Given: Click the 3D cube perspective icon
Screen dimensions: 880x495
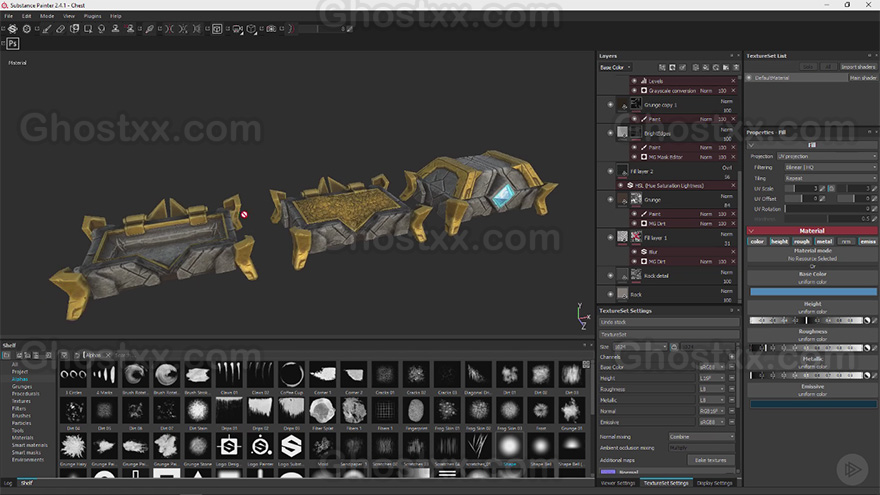Looking at the screenshot, I should point(251,29).
